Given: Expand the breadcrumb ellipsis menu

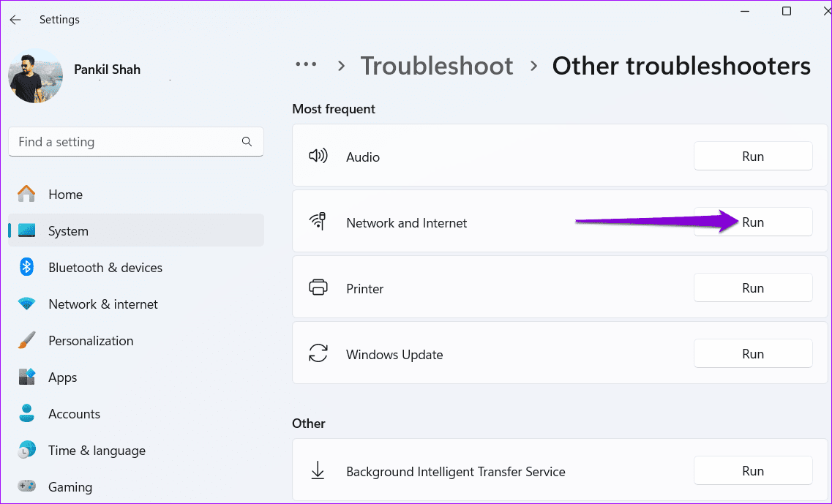Looking at the screenshot, I should [x=306, y=64].
